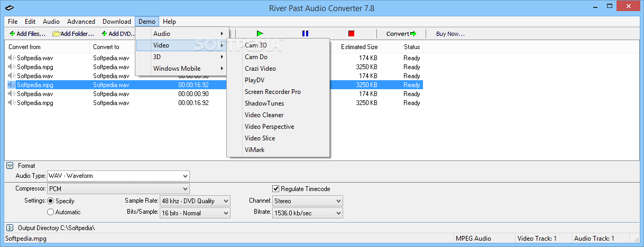Viewport: 644px width, 247px height.
Task: Click the Convert button with green arrow
Action: 401,34
